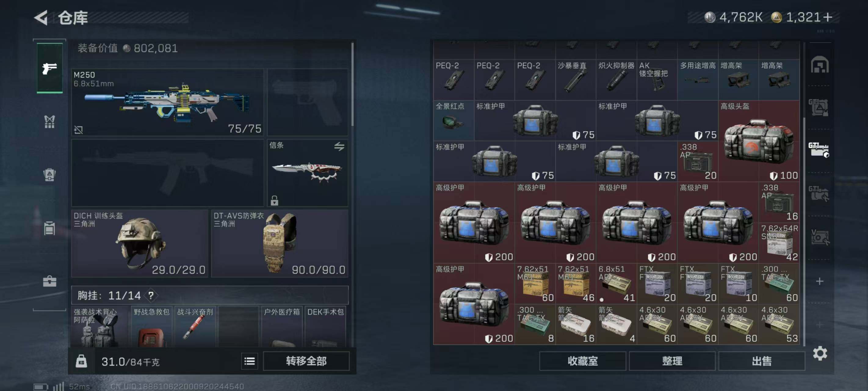This screenshot has width=868, height=391.
Task: Open the backpack sidebar tab
Action: pyautogui.click(x=49, y=175)
